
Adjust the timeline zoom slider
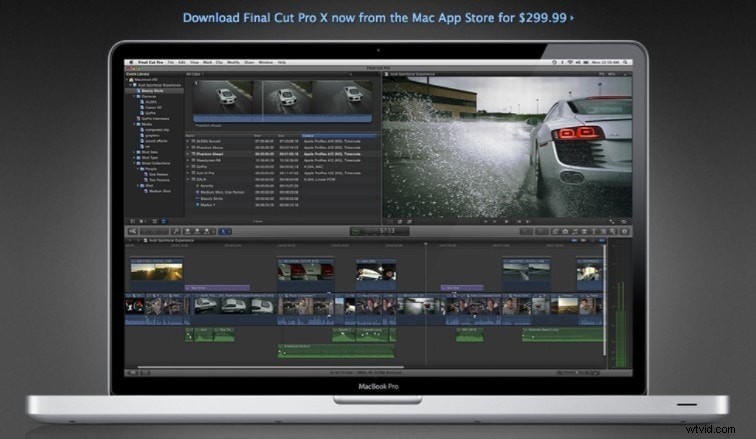tap(578, 373)
